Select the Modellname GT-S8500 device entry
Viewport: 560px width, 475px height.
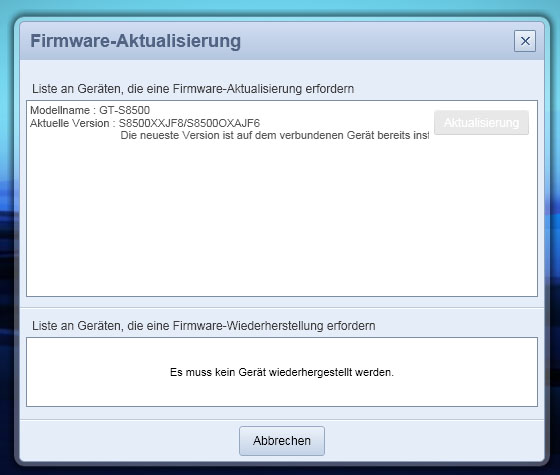(x=229, y=123)
